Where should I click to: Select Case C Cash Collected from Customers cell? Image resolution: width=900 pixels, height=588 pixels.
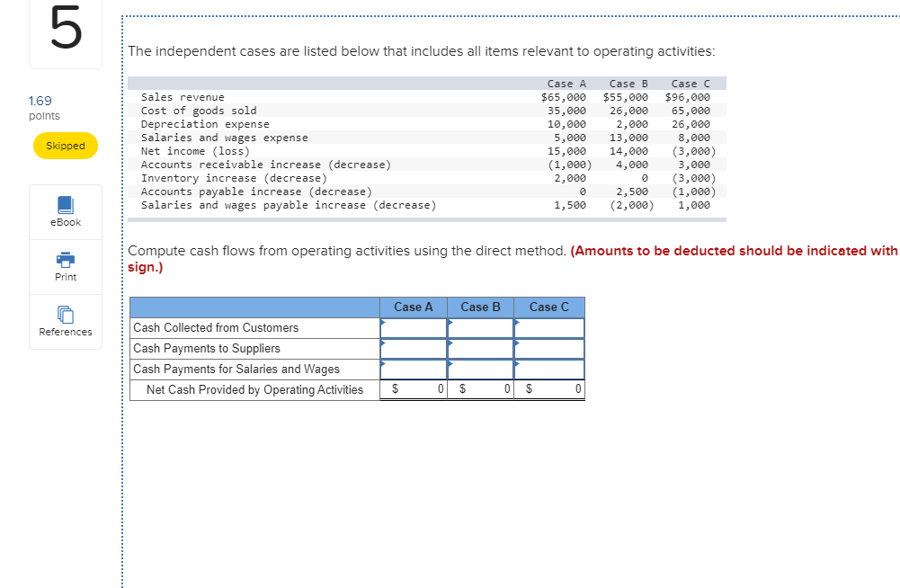click(549, 328)
